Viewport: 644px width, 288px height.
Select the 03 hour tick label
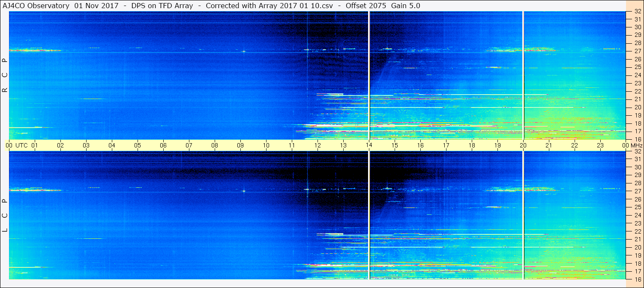pyautogui.click(x=86, y=145)
